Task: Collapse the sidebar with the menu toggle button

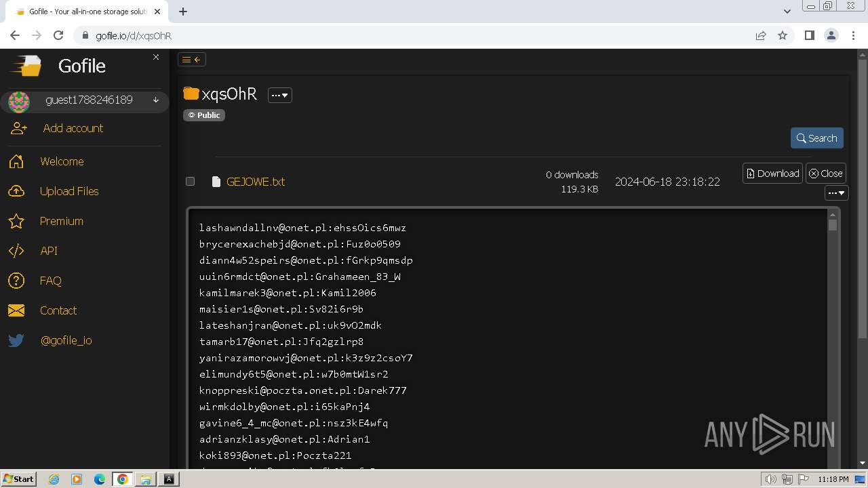Action: [191, 60]
